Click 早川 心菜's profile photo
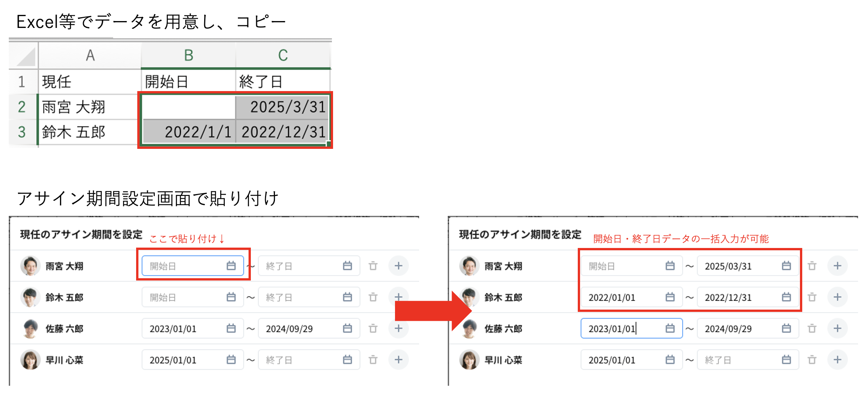Screen dimensions: 868x398 (x=31, y=360)
